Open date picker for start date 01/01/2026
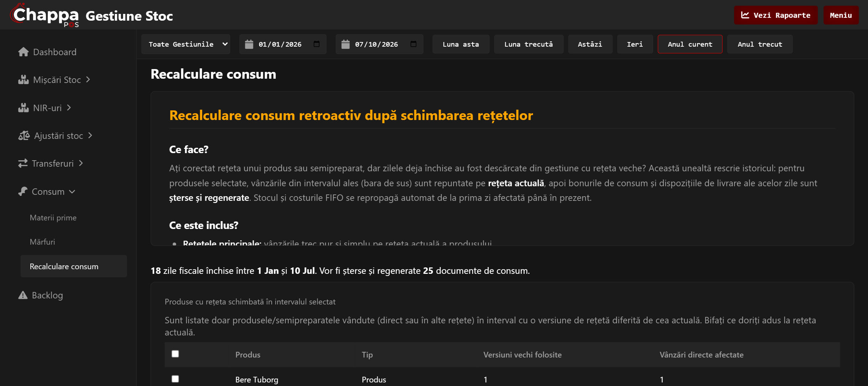This screenshot has height=386, width=868. click(316, 44)
